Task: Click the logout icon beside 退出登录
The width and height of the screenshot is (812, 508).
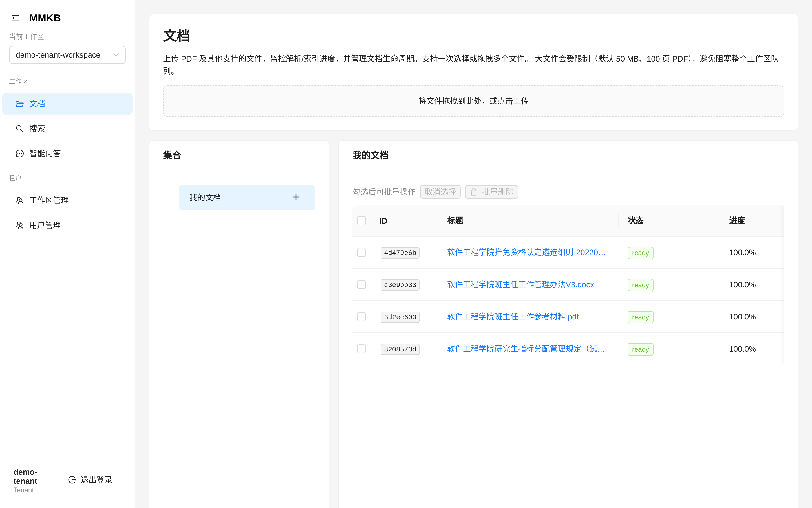Action: (72, 480)
